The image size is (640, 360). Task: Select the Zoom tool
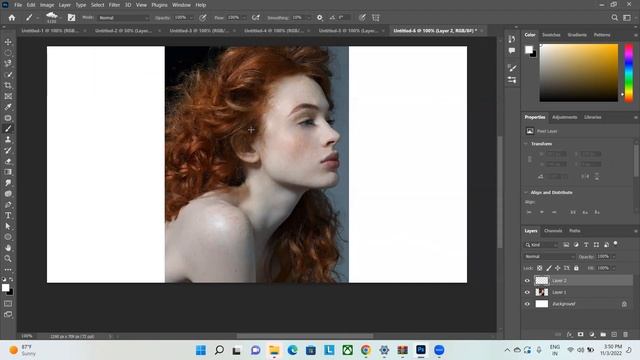click(x=8, y=258)
